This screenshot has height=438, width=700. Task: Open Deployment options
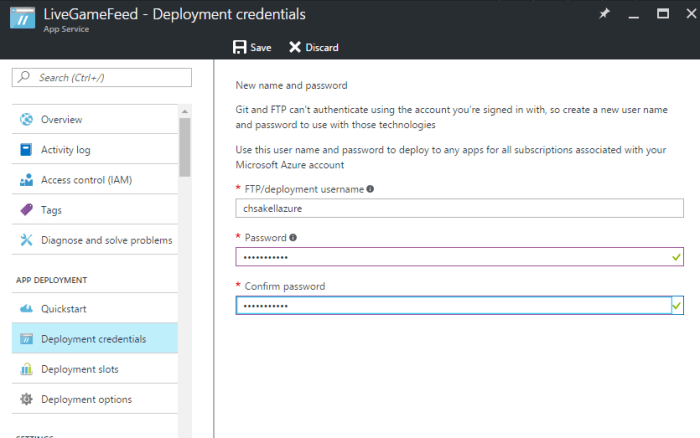tap(95, 399)
